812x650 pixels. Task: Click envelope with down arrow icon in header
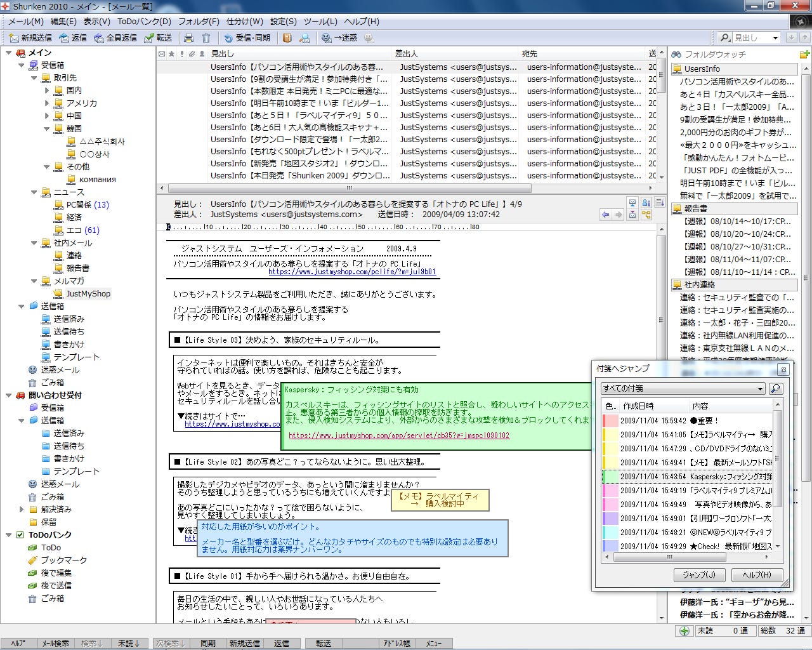[632, 202]
